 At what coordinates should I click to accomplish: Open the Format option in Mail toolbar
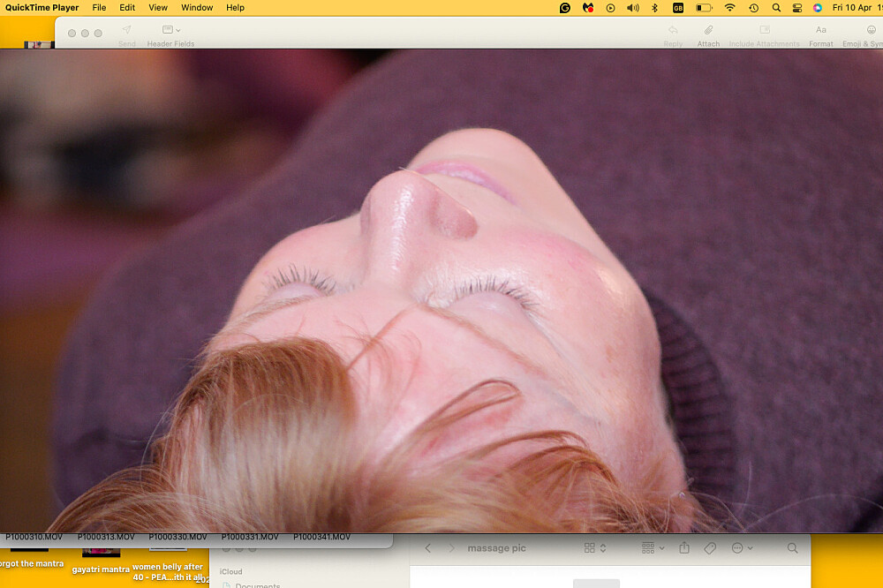pos(821,35)
